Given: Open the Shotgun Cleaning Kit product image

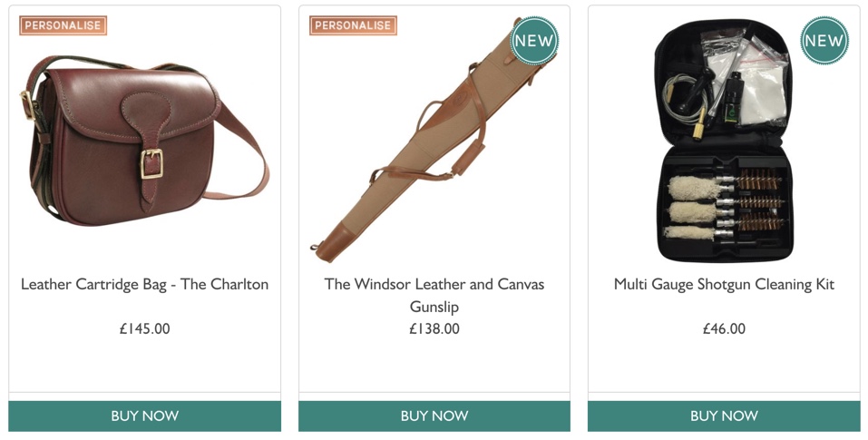Looking at the screenshot, I should coord(724,140).
